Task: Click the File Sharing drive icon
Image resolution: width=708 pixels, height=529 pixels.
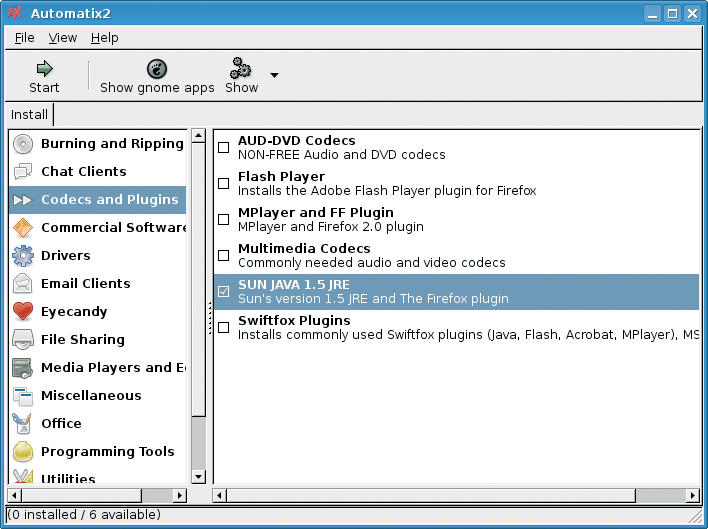Action: click(x=23, y=339)
